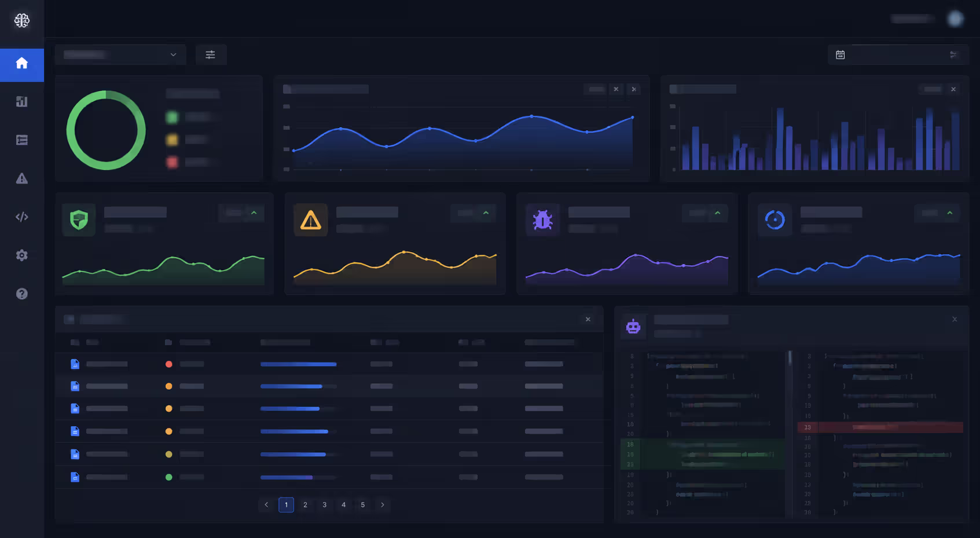The height and width of the screenshot is (538, 980).
Task: Close the code diff panel with its X
Action: click(x=955, y=319)
